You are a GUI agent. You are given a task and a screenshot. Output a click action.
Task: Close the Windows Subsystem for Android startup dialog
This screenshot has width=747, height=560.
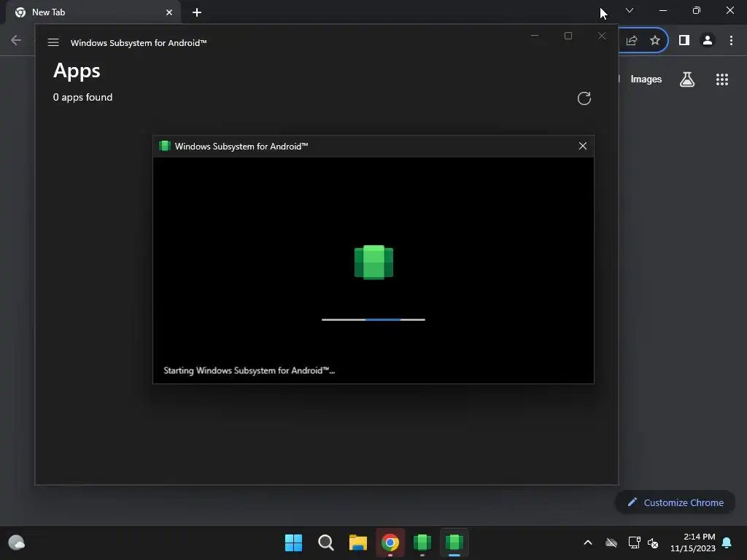583,146
